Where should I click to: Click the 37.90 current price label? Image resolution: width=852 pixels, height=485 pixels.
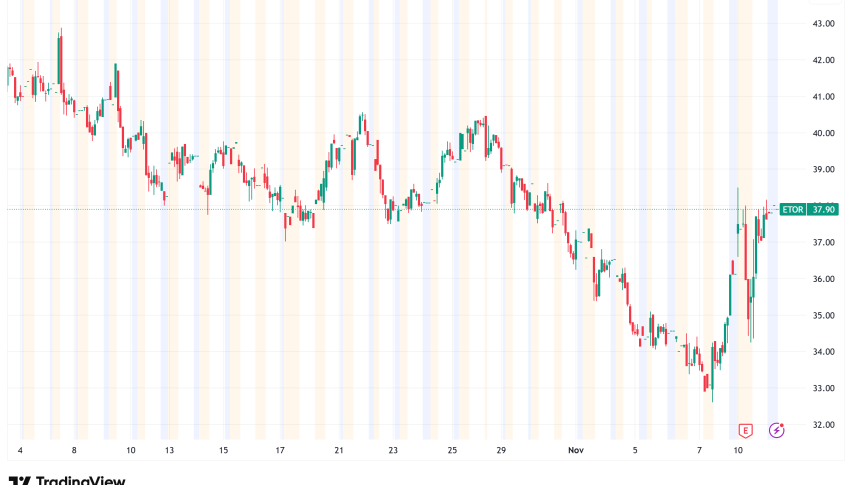[x=824, y=209]
